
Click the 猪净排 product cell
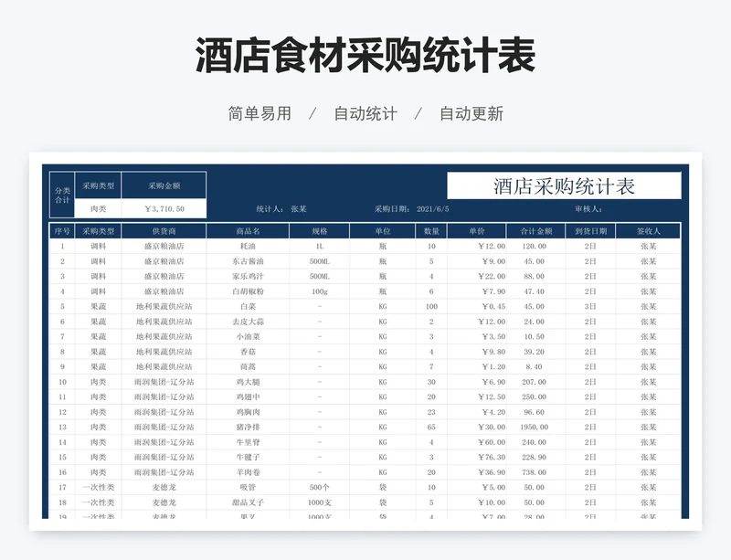pyautogui.click(x=248, y=428)
